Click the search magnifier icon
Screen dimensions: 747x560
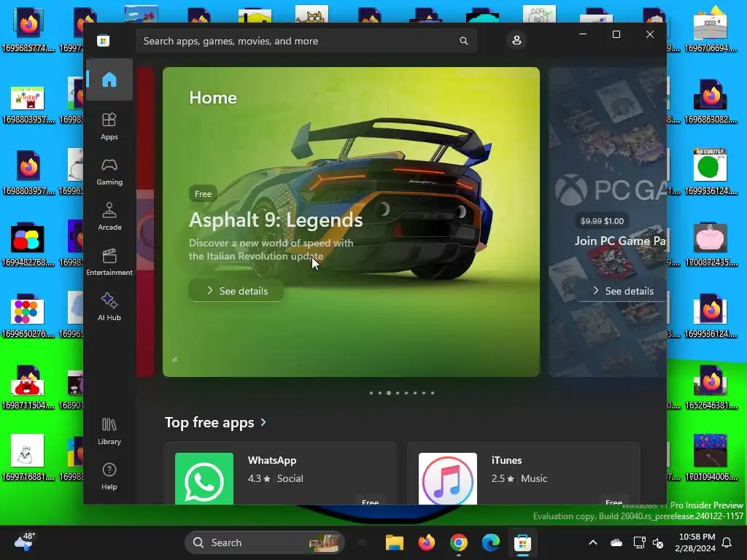point(463,41)
